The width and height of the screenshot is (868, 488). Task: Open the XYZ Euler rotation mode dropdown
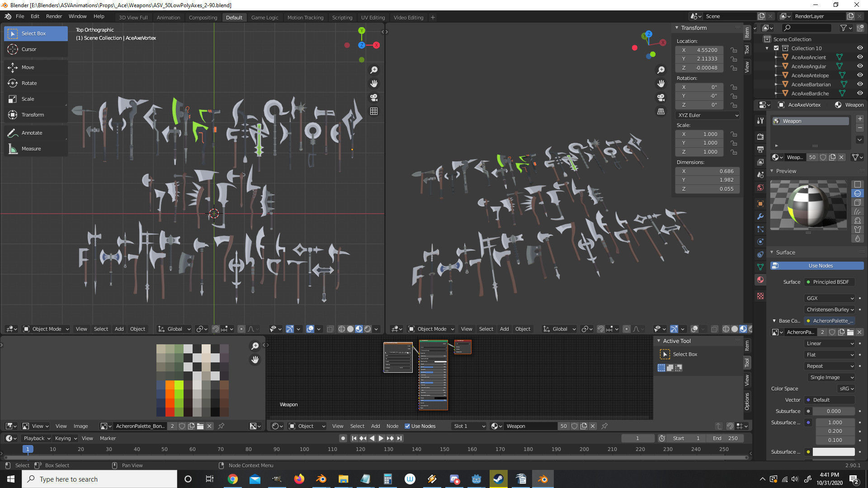pos(708,115)
